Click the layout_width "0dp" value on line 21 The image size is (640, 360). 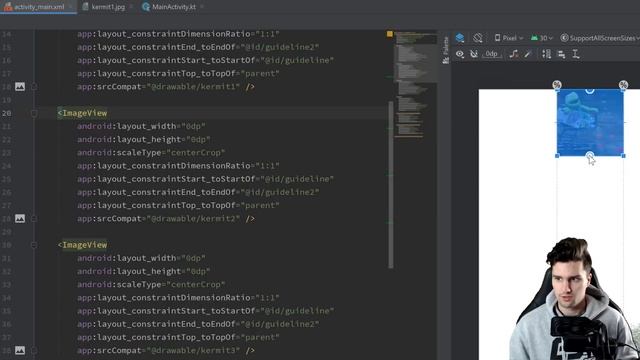click(193, 126)
